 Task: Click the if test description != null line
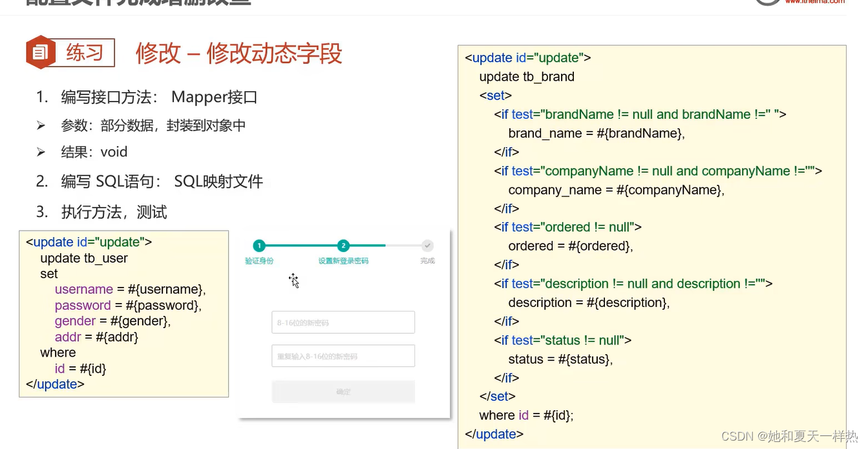point(633,284)
